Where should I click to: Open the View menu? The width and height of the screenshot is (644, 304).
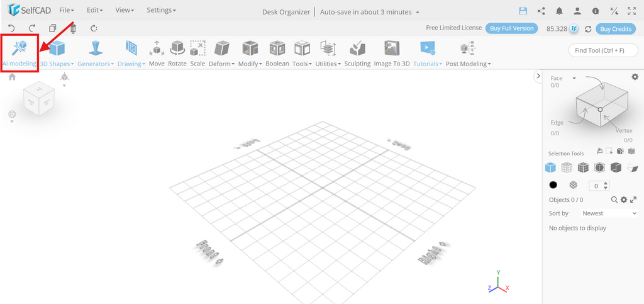[125, 10]
